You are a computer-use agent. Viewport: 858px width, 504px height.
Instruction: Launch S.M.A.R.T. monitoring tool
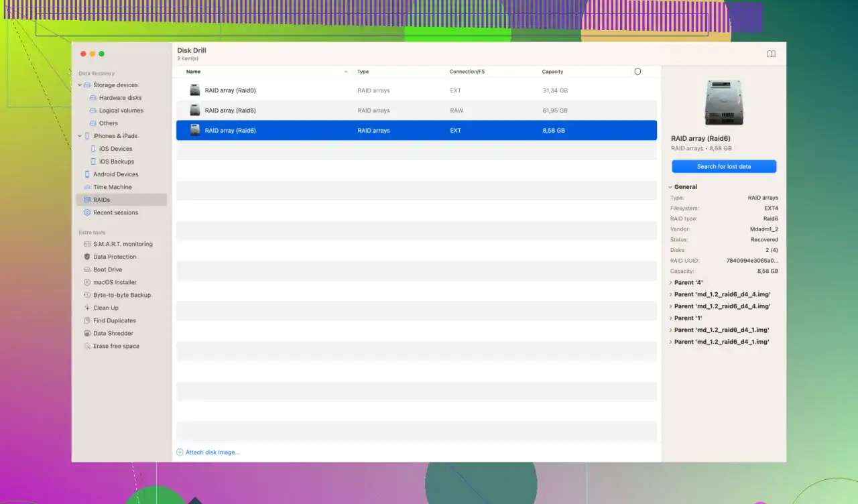tap(123, 244)
